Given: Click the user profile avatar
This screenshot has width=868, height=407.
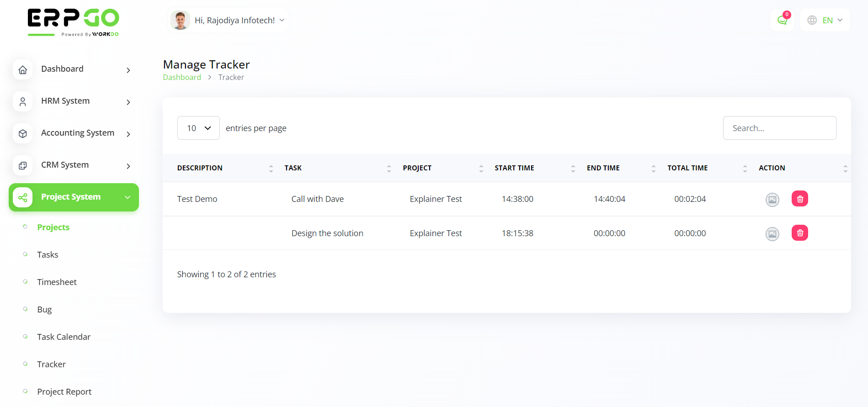Looking at the screenshot, I should [x=180, y=20].
